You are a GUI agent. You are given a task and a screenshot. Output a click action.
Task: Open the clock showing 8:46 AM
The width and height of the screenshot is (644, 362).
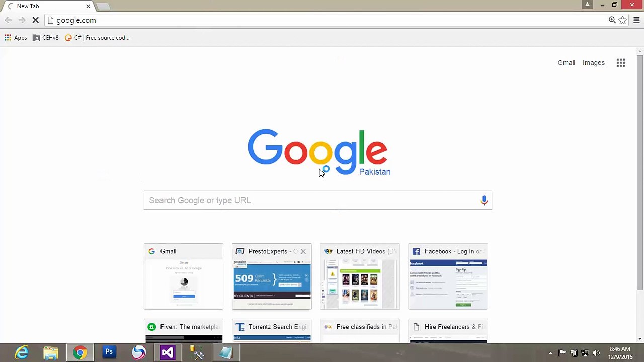[620, 353]
